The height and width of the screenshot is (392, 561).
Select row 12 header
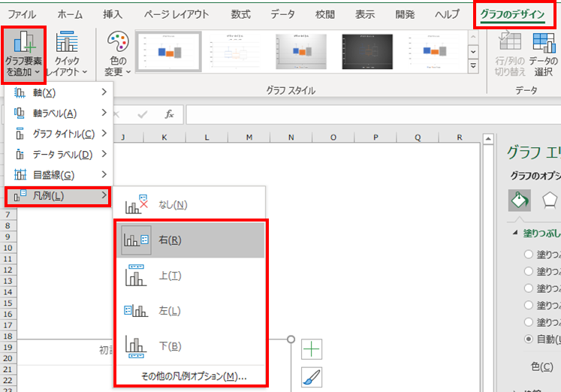(x=8, y=270)
